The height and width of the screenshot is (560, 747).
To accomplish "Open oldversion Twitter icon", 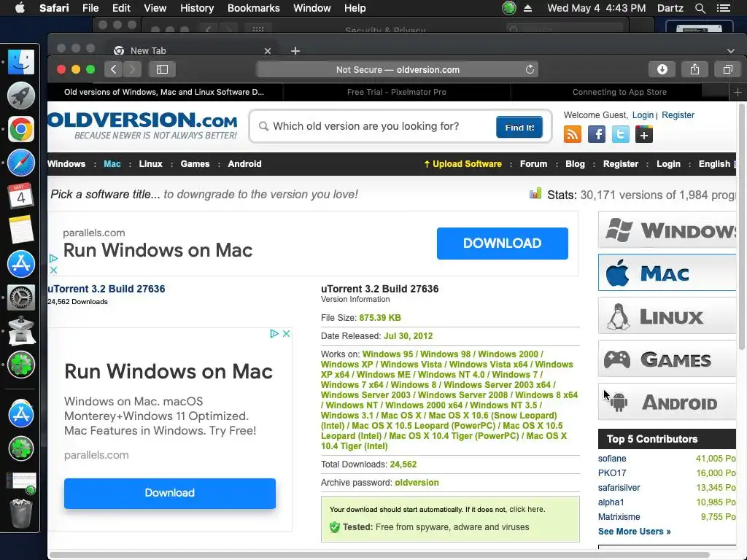I will click(x=620, y=135).
